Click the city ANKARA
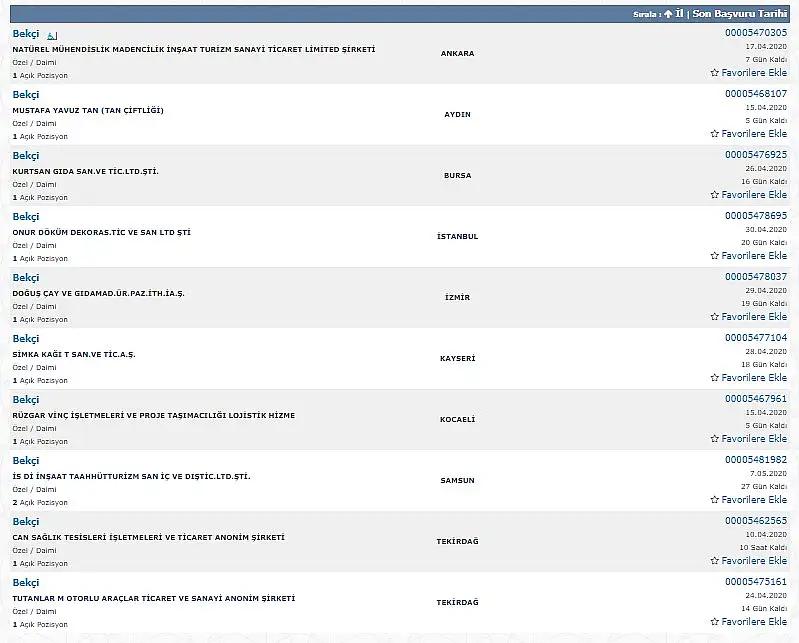 [x=458, y=53]
